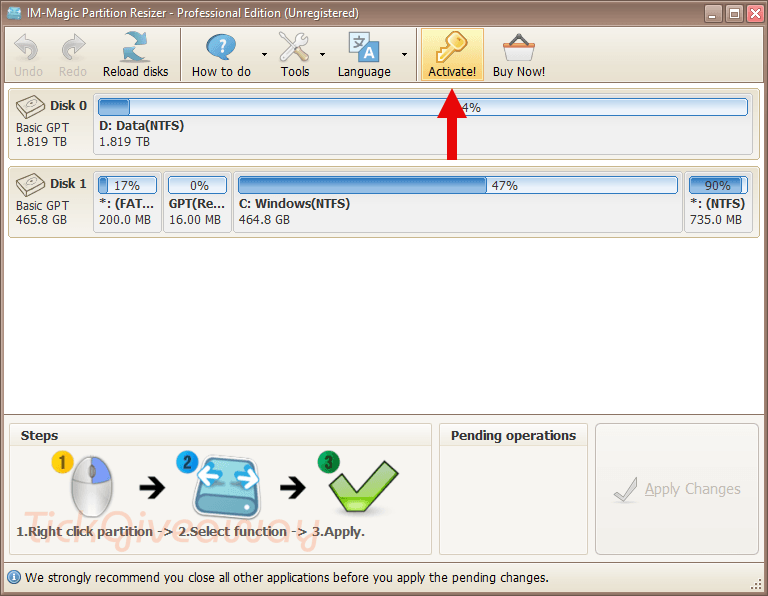Reload disks using the toolbar icon
Screen dimensions: 768x596
coord(135,47)
